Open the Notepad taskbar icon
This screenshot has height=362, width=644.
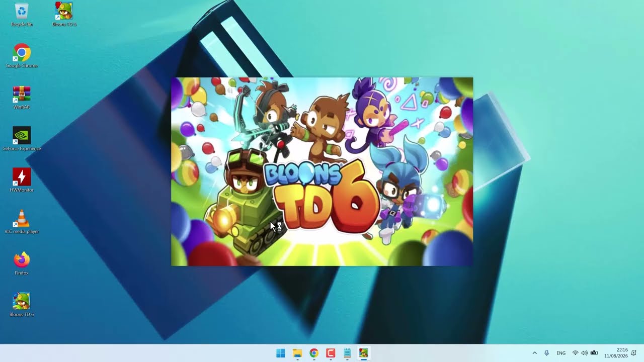point(347,353)
